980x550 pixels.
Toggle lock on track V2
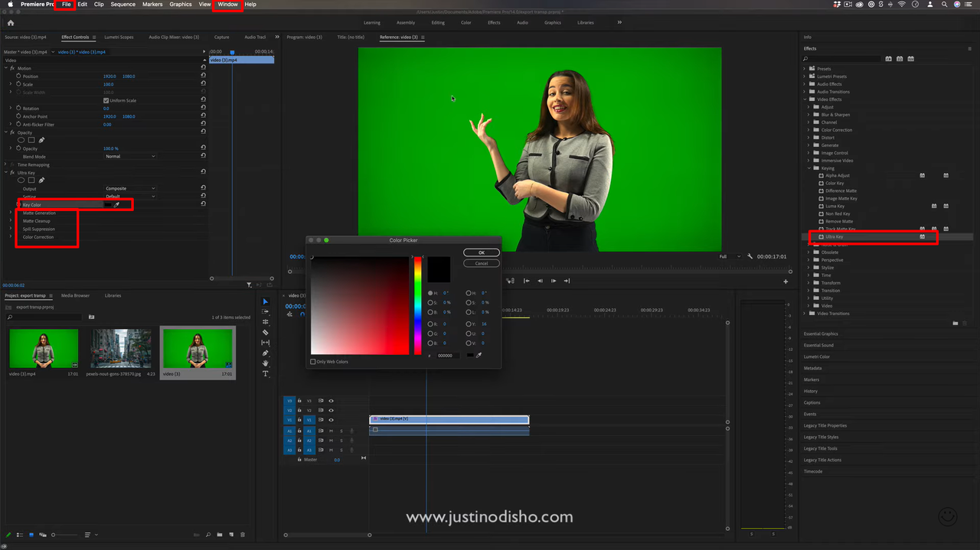[299, 411]
